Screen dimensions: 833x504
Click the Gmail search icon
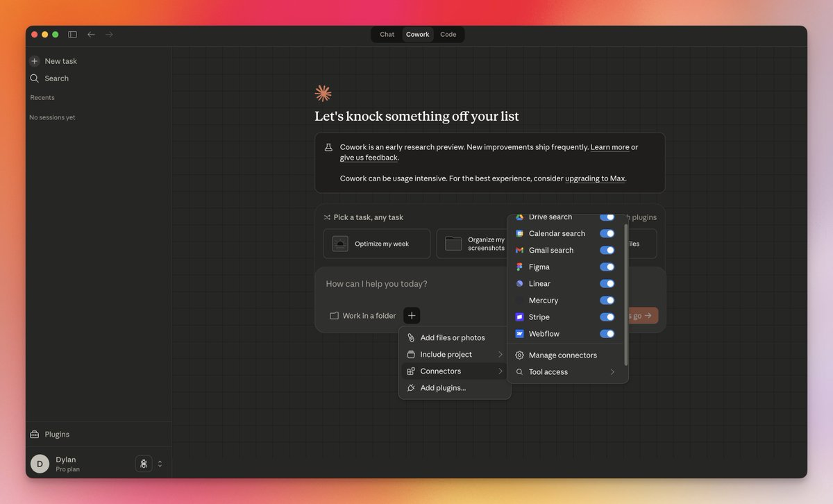[x=519, y=251]
